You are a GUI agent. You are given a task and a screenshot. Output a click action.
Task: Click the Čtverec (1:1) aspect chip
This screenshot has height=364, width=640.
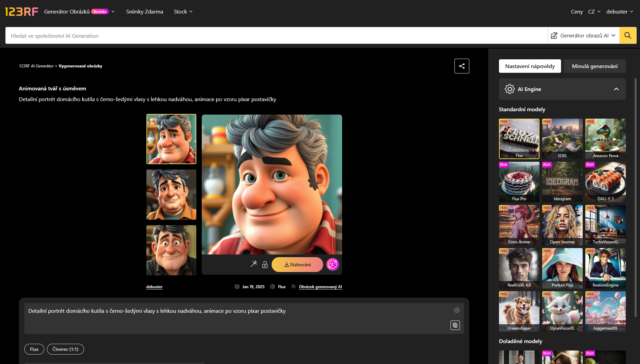[65, 349]
